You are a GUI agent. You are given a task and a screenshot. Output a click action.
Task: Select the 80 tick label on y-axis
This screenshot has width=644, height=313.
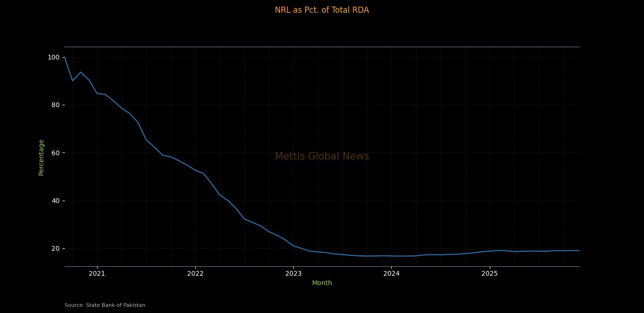click(55, 105)
